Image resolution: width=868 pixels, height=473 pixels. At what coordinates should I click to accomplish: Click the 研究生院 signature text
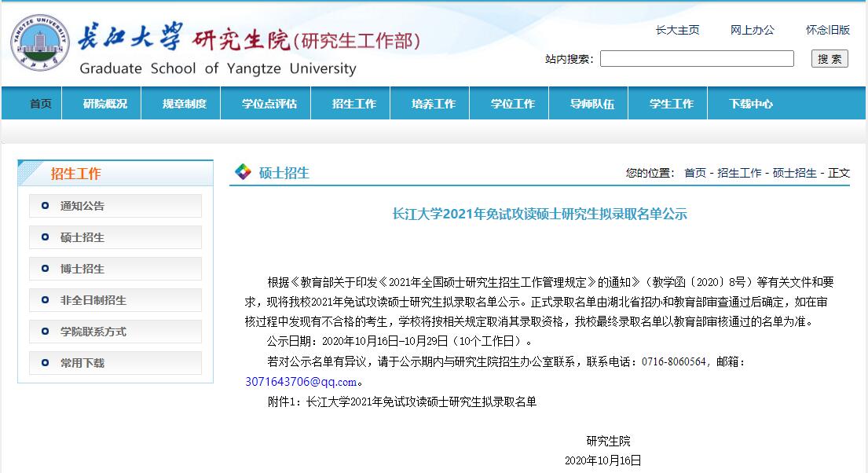coord(608,441)
